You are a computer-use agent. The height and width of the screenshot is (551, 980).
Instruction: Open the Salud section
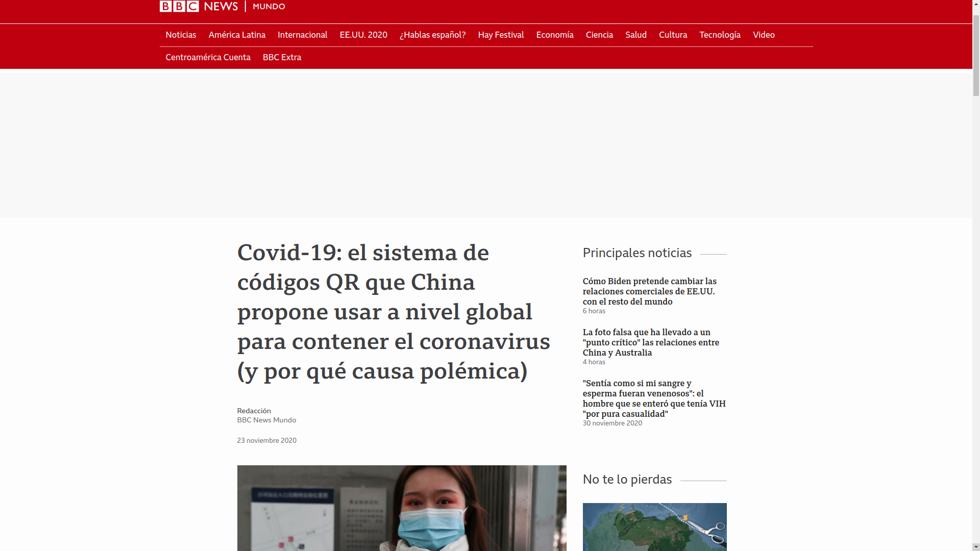pos(636,35)
